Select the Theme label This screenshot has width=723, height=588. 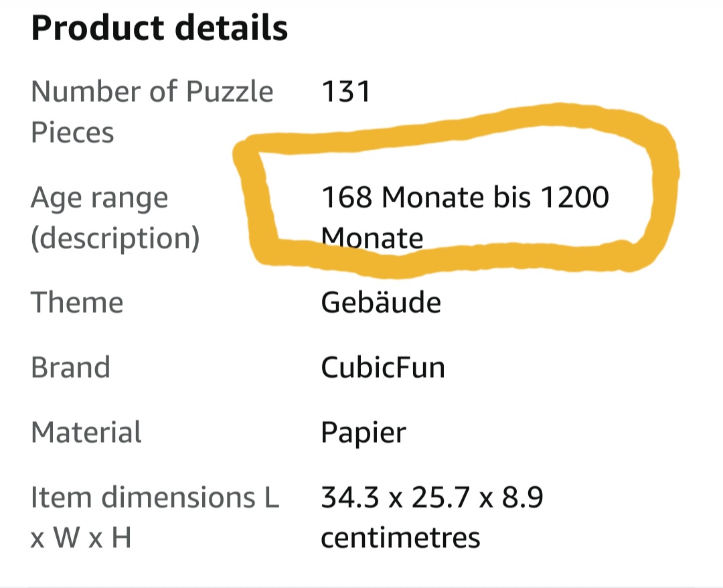tap(77, 303)
